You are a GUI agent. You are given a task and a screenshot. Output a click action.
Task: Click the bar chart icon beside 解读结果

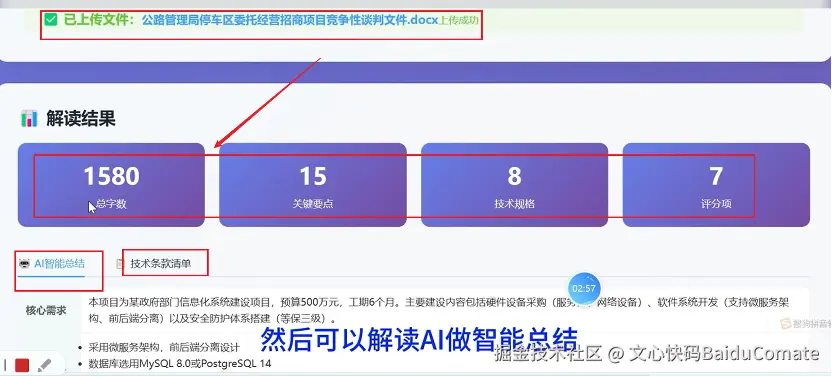tap(29, 118)
